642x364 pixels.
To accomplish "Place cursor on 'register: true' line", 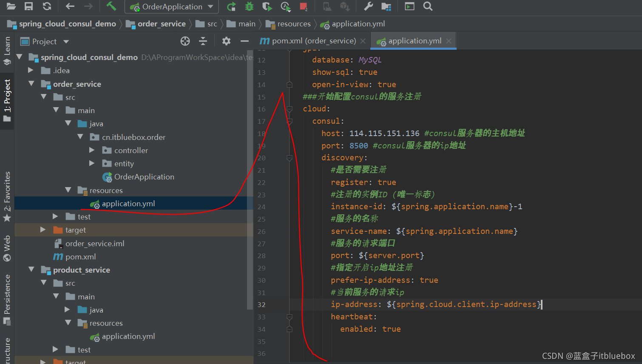I will (x=364, y=182).
